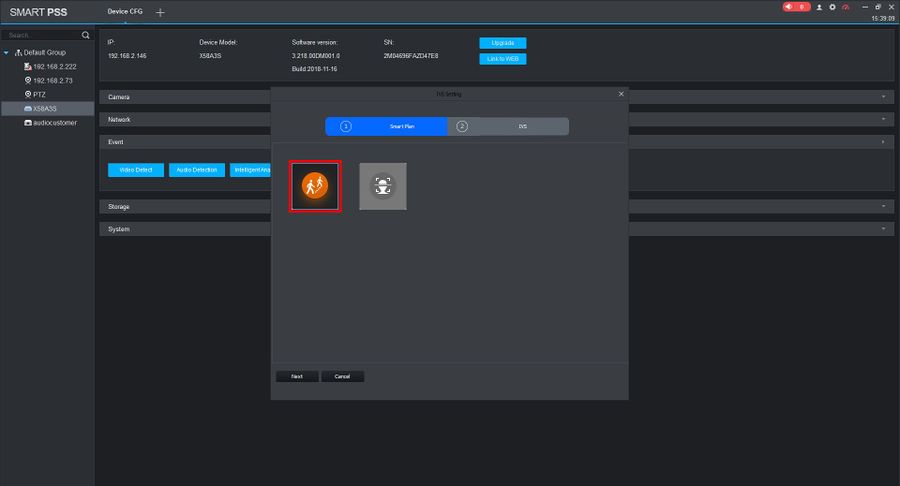This screenshot has height=486, width=900.
Task: Click the Next button
Action: [297, 376]
